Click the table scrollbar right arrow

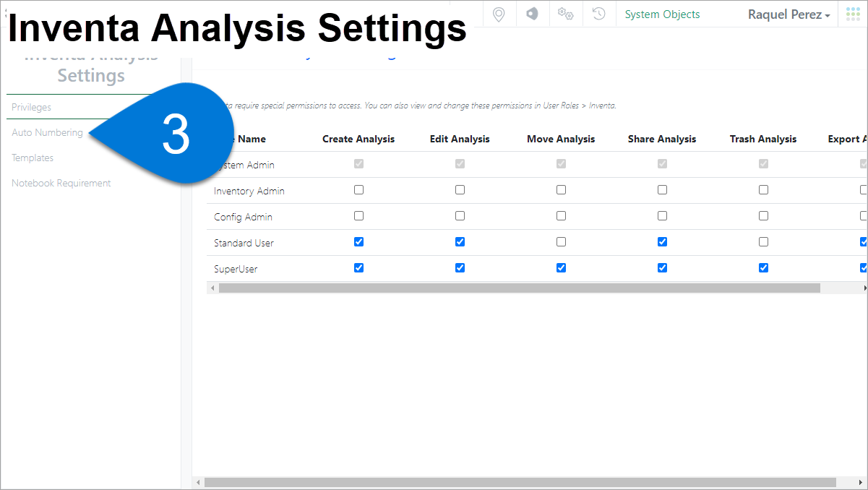pyautogui.click(x=864, y=288)
